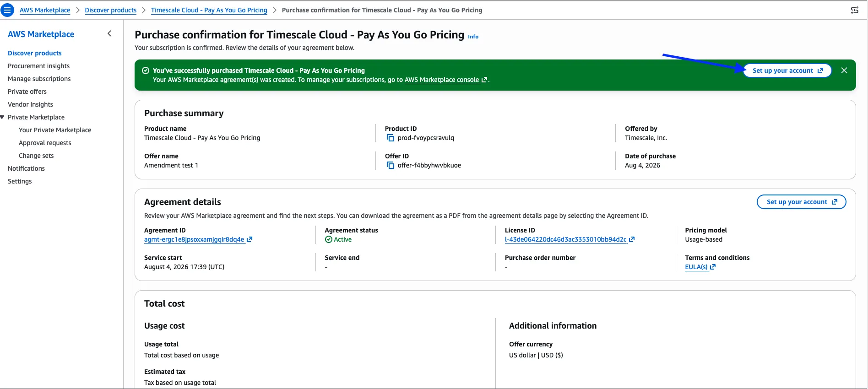Collapse the AWS Marketplace side panel
The image size is (868, 389).
pyautogui.click(x=109, y=33)
